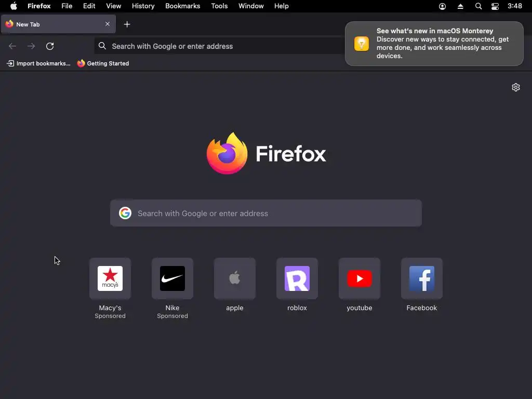Image resolution: width=532 pixels, height=399 pixels.
Task: Go forward one page arrow
Action: click(31, 46)
